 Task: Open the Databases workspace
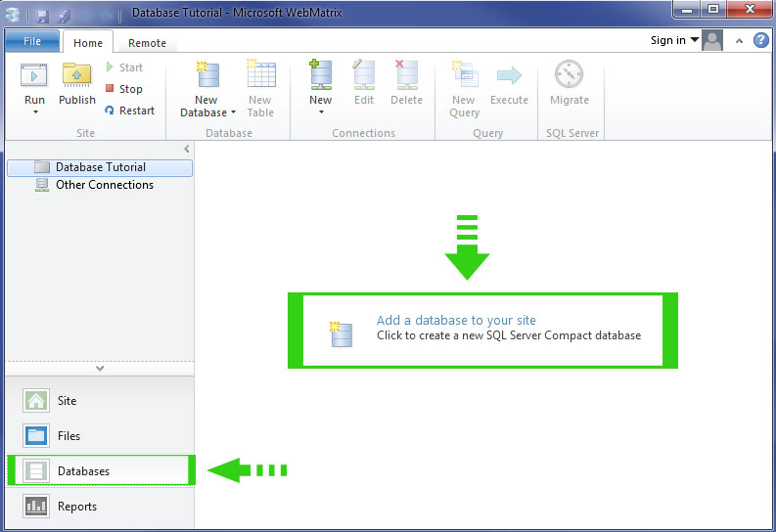(x=100, y=470)
